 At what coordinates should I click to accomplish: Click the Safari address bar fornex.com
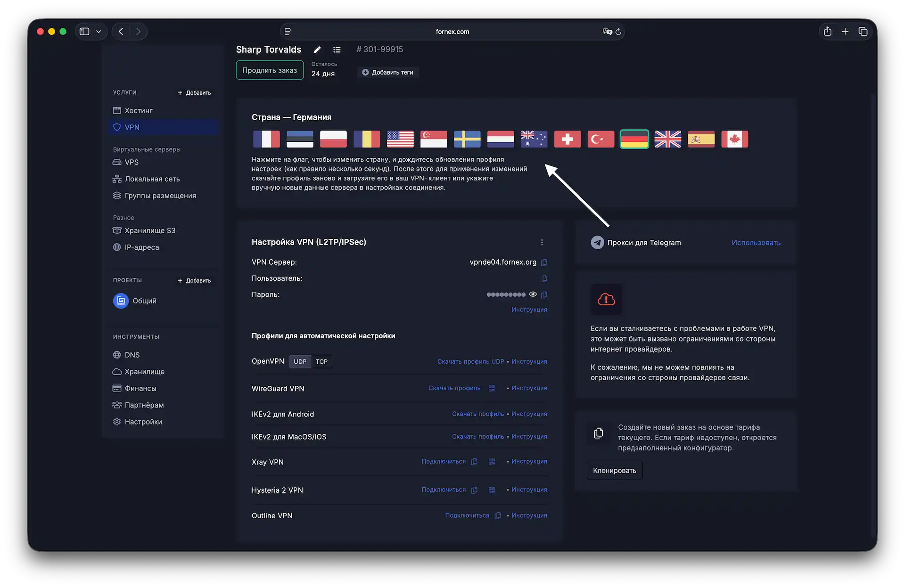[452, 32]
